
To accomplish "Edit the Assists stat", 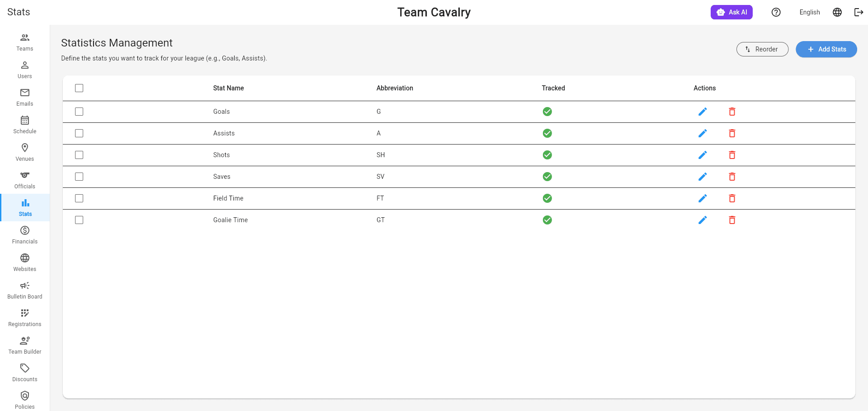I will coord(703,133).
